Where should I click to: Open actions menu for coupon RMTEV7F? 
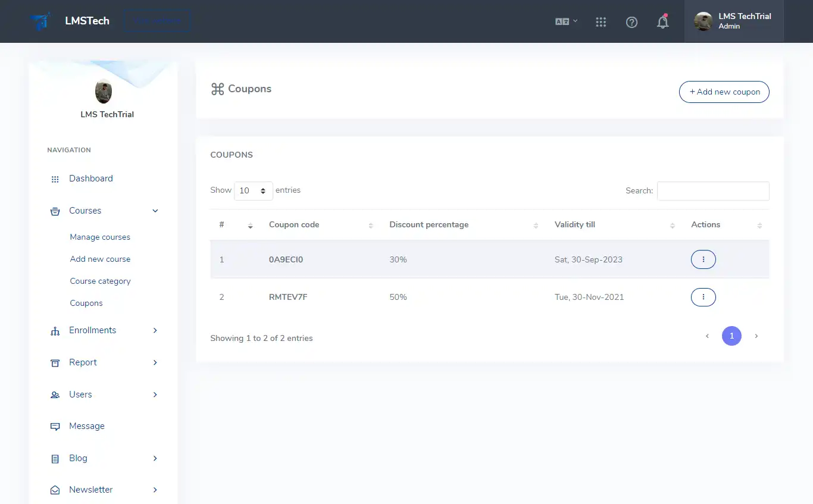(703, 297)
